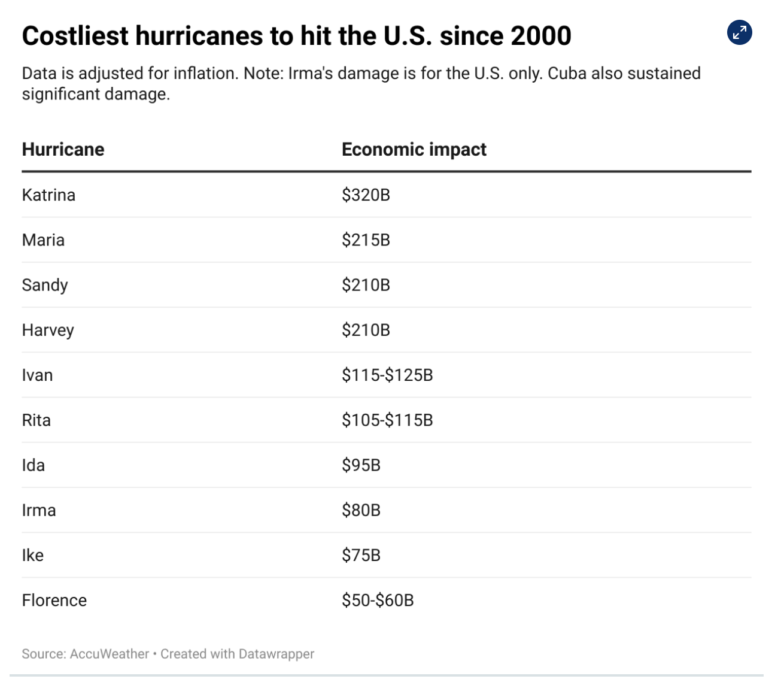Select the Florence row name
Image resolution: width=784 pixels, height=685 pixels.
(54, 601)
